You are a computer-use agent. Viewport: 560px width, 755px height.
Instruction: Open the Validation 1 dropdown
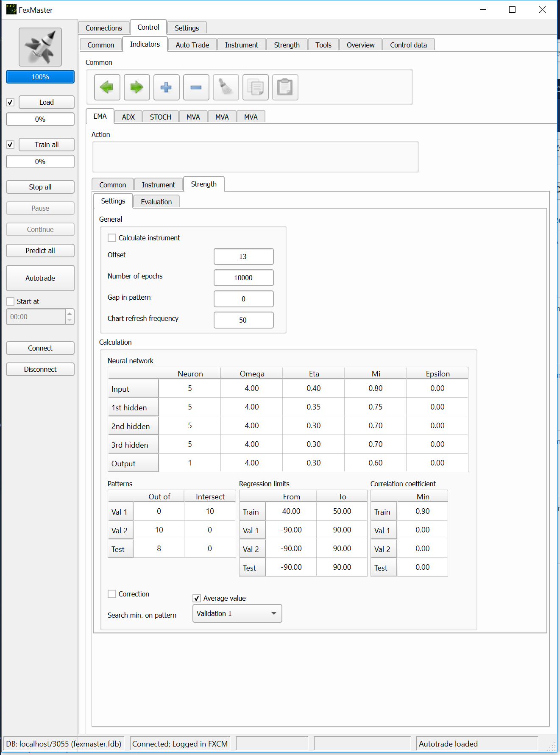tap(237, 613)
